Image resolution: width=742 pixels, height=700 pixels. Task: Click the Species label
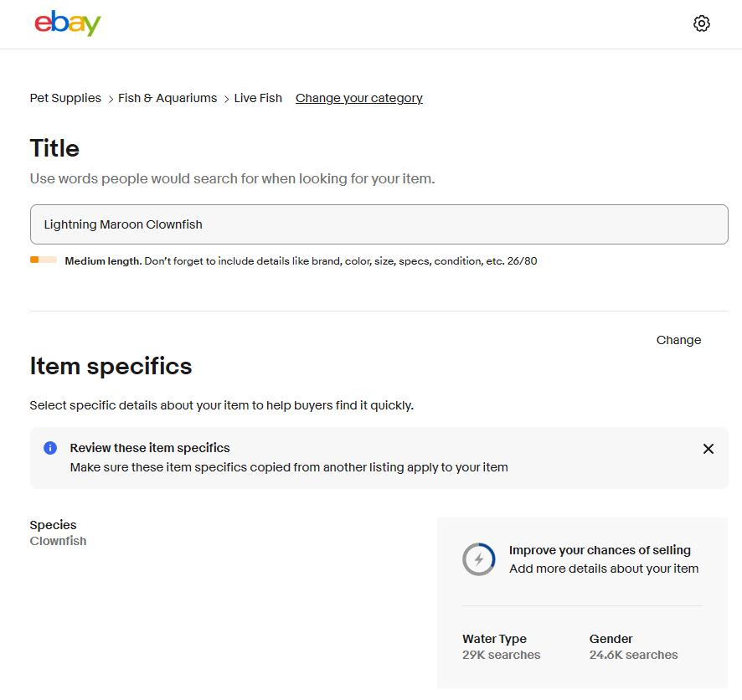click(53, 525)
